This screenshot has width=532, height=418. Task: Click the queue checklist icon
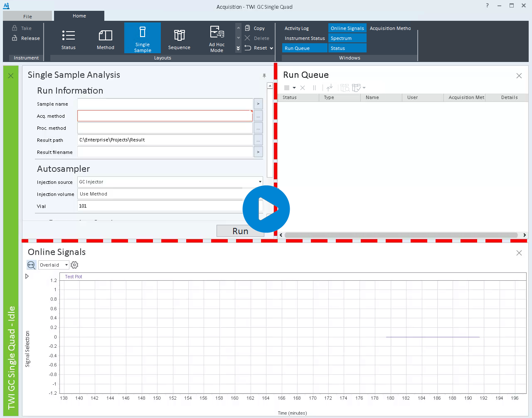click(356, 88)
